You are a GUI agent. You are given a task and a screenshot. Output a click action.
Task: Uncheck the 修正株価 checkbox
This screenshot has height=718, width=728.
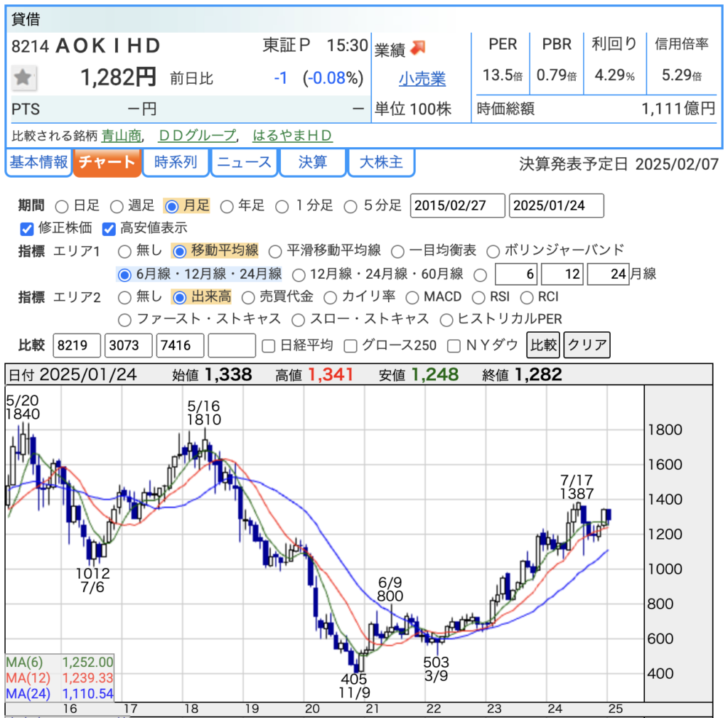coord(27,229)
